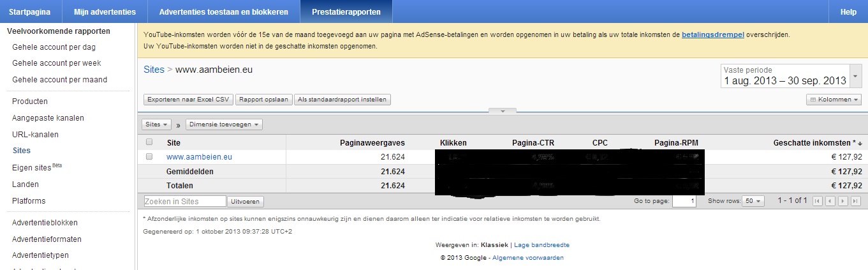
Task: Check the www.aambeien.eu row checkbox
Action: 149,156
